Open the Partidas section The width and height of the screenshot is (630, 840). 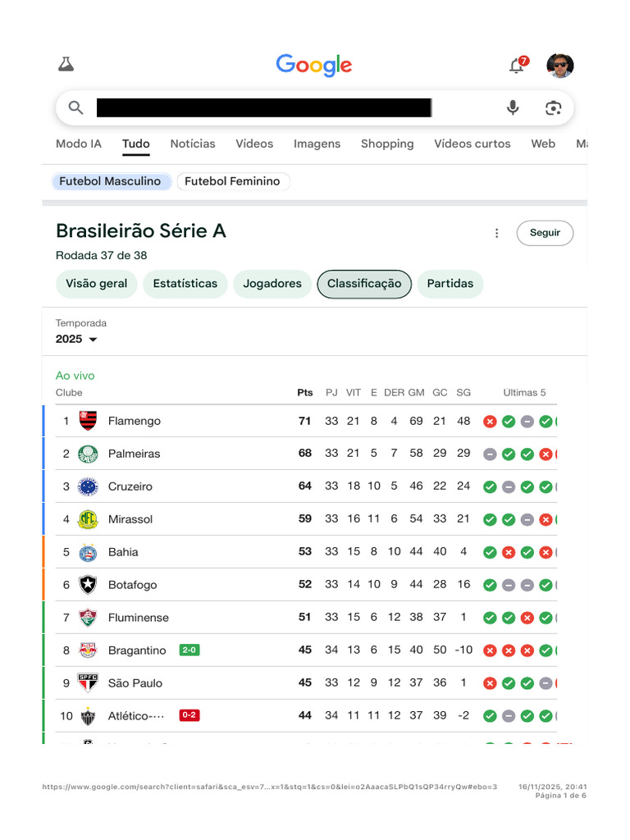click(x=450, y=284)
